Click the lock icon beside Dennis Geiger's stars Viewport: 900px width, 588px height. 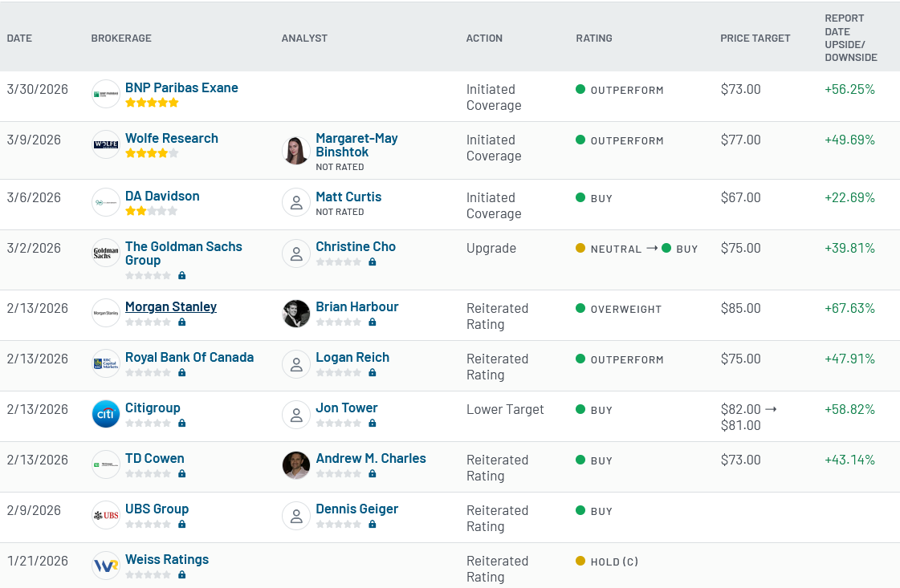click(x=373, y=524)
